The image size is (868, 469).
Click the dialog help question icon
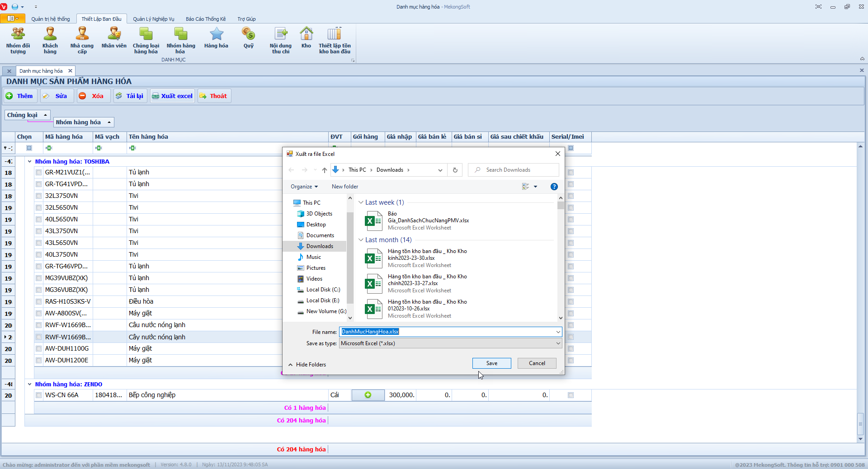[554, 187]
